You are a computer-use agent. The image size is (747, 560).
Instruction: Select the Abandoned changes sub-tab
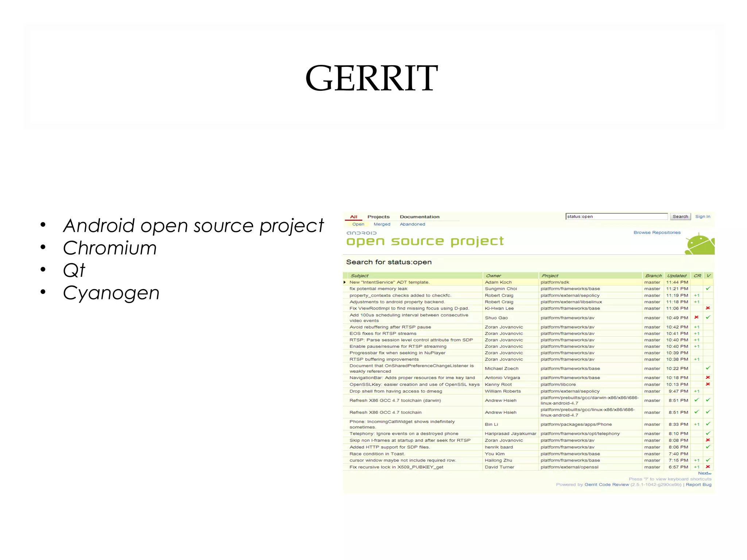coord(412,224)
